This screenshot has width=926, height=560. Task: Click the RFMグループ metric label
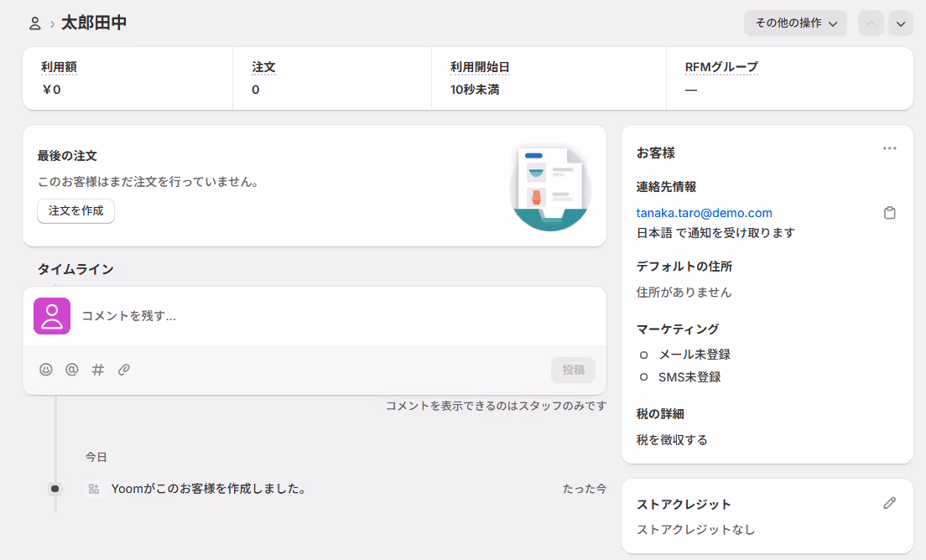(721, 67)
